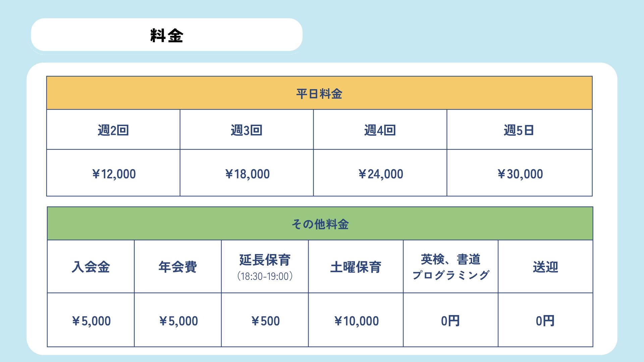Image resolution: width=644 pixels, height=362 pixels.
Task: Select the 0円 cell under 送迎
Action: click(545, 321)
